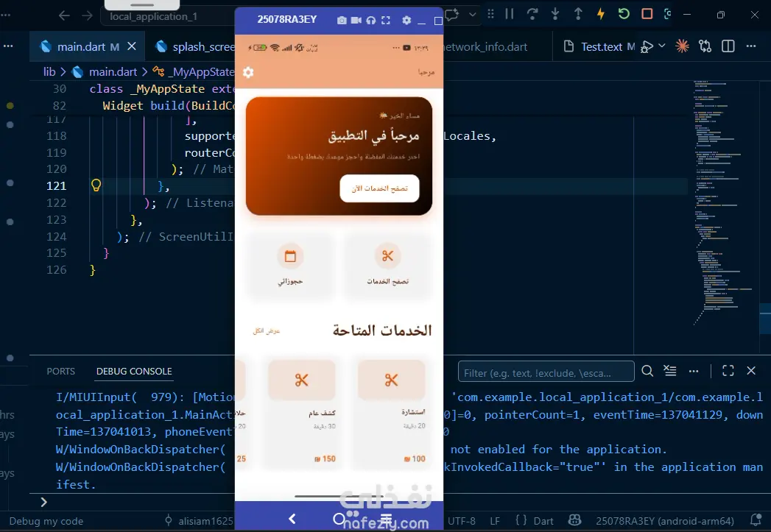
Task: Tap the browse services now button in banner
Action: click(379, 188)
